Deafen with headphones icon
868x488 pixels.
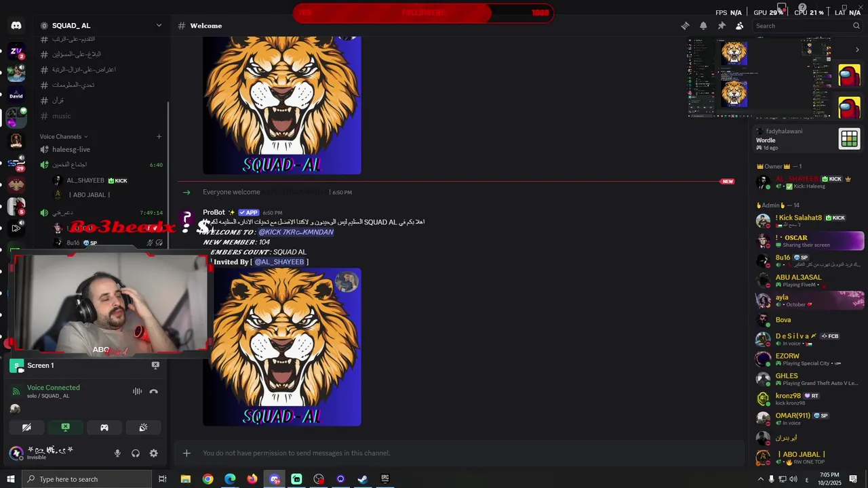136,453
